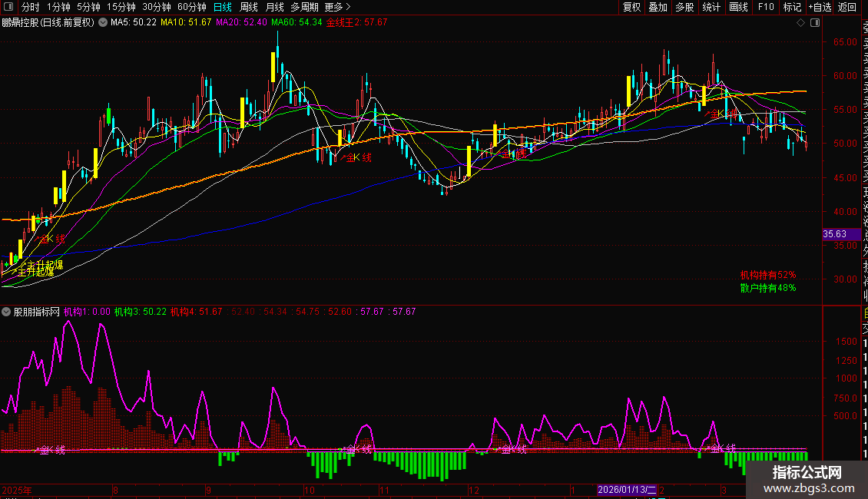Select the 月线 monthly period
Viewport: 868px width, 499px height.
(274, 7)
